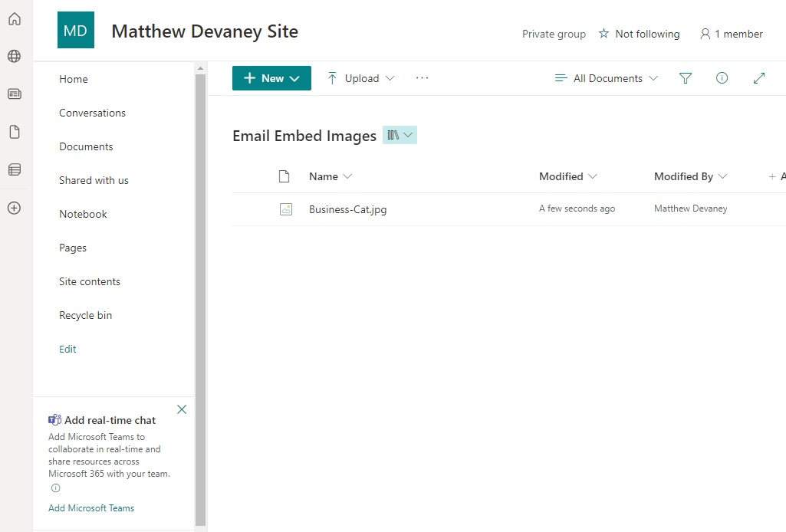The height and width of the screenshot is (532, 786).
Task: Open My sites globe icon
Action: (15, 56)
